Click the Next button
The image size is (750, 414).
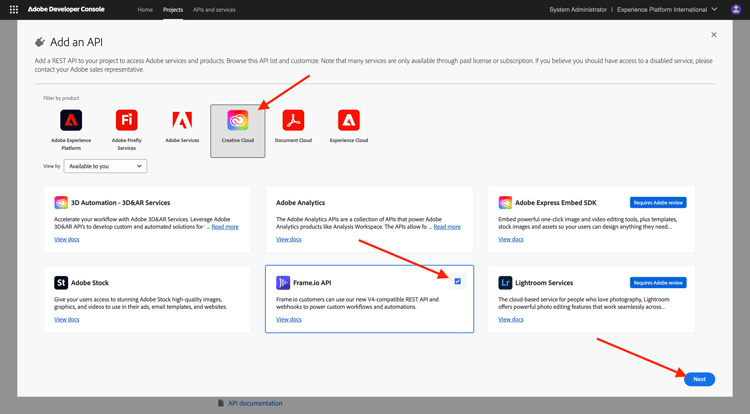point(699,379)
